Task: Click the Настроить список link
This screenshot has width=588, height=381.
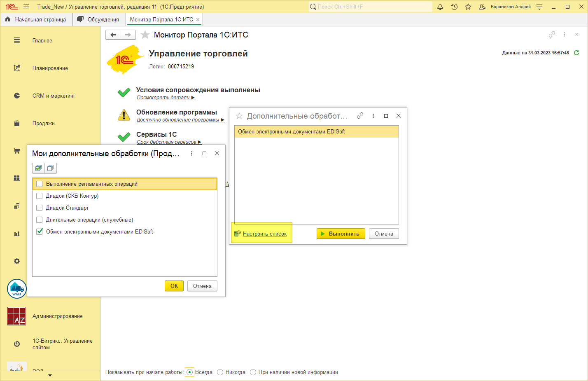Action: 264,234
